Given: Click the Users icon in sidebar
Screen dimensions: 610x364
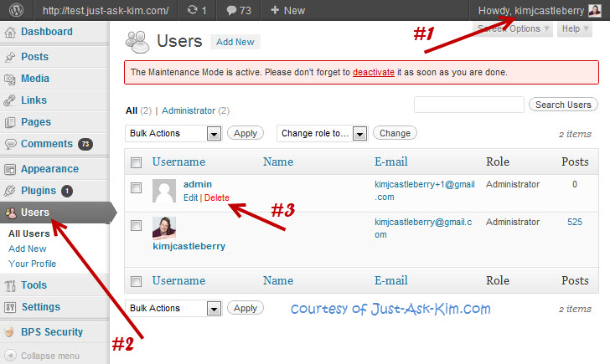Looking at the screenshot, I should pyautogui.click(x=11, y=213).
